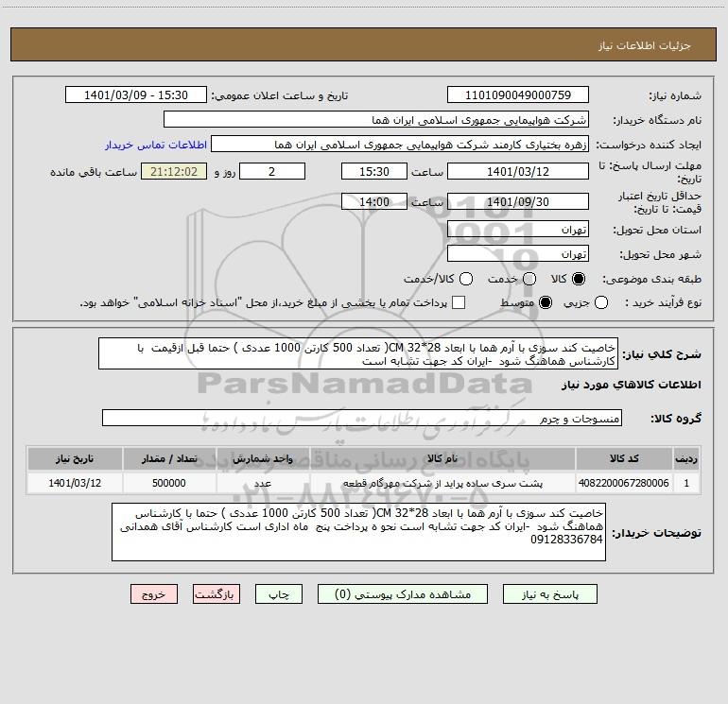Select the خدمت radio option

pos(529,279)
